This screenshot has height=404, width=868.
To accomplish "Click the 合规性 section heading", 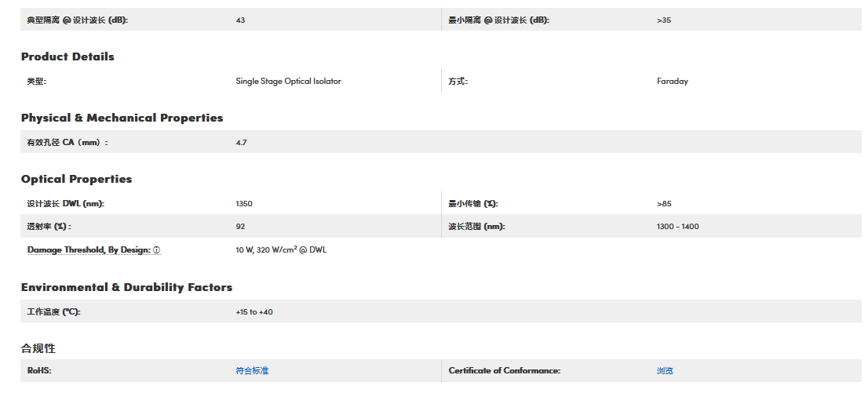I will point(38,348).
